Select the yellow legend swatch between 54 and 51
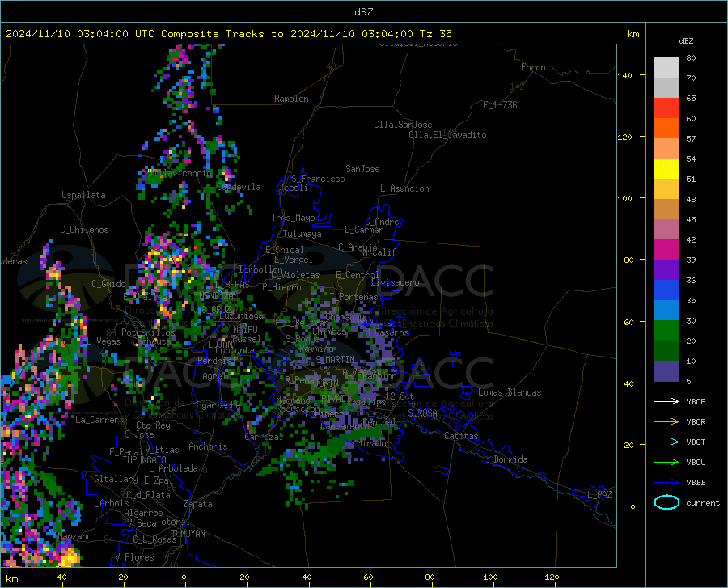 (667, 169)
